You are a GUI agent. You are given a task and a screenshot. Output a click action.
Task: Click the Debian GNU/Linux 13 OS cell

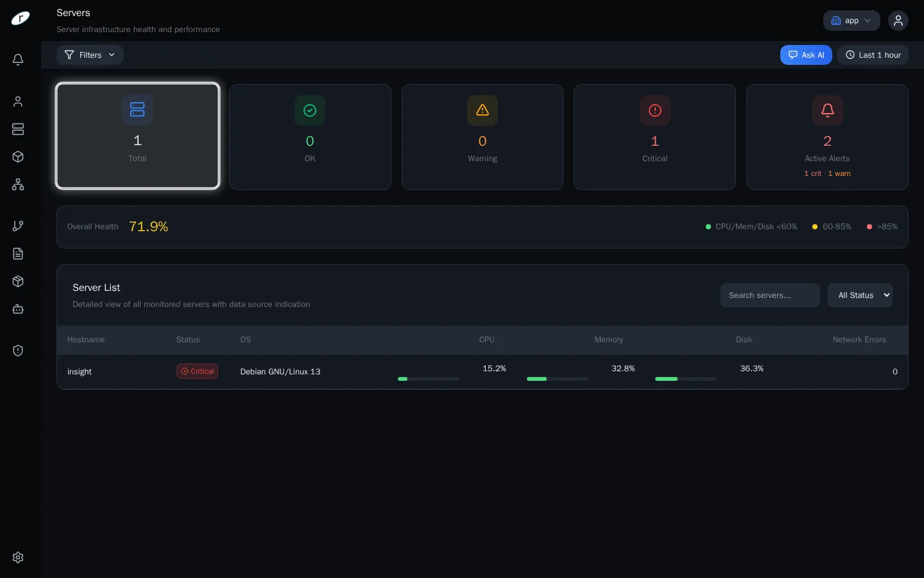pos(280,372)
